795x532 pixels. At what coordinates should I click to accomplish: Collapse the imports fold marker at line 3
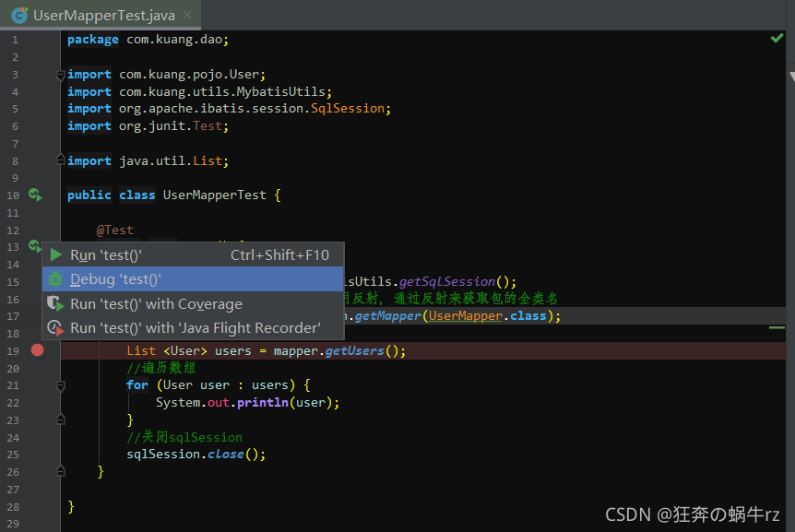[60, 75]
